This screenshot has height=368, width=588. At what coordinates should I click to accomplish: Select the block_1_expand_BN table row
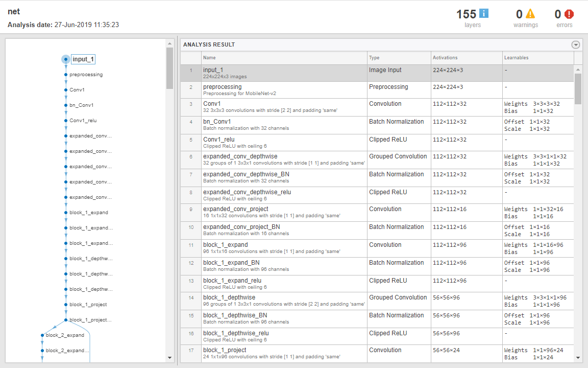(x=377, y=266)
